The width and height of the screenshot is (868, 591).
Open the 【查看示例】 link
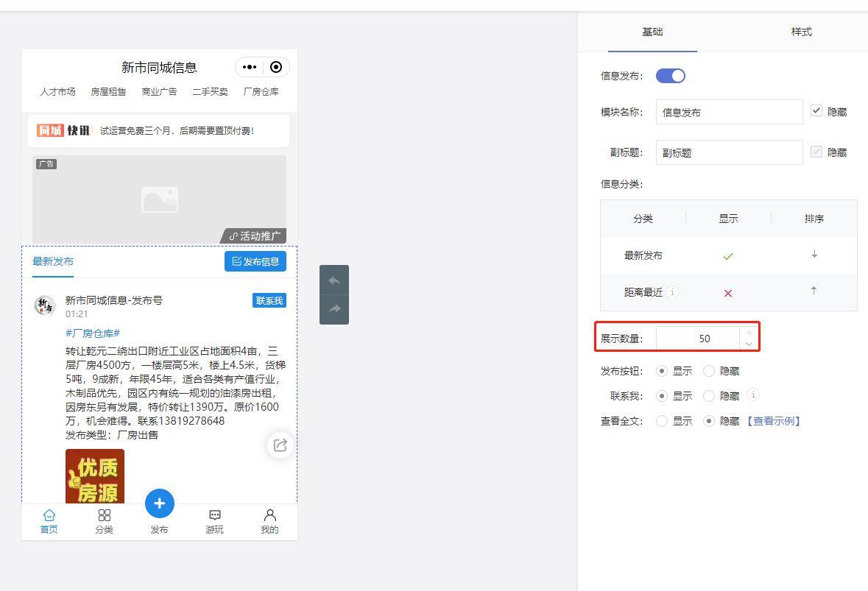(x=774, y=421)
